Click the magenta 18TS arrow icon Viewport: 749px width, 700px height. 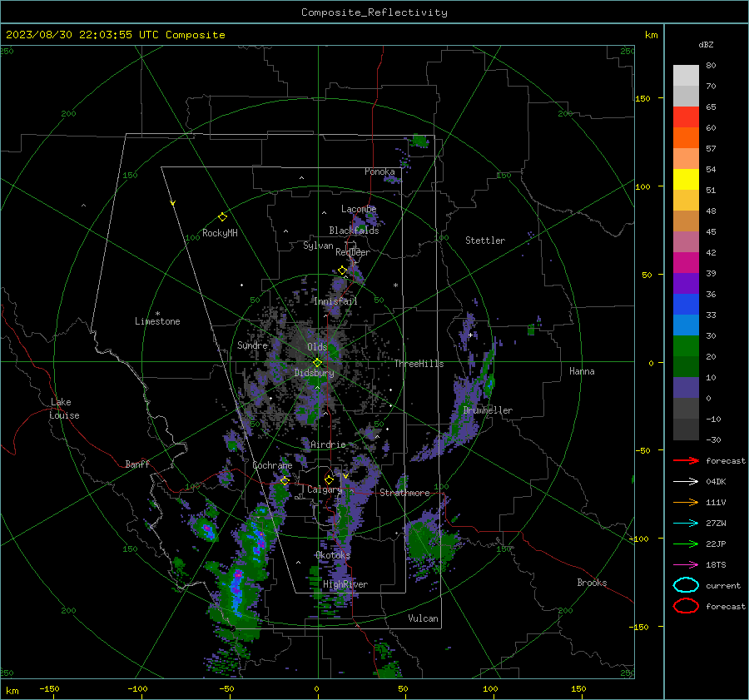(686, 565)
